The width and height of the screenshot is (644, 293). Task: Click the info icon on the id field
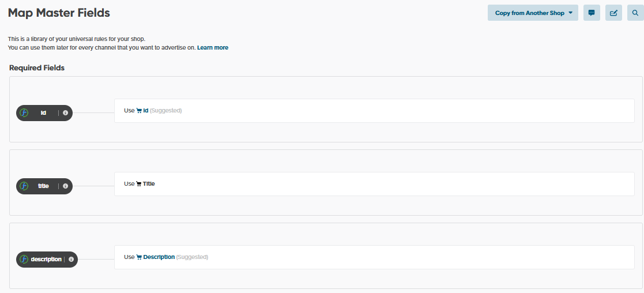(x=65, y=113)
